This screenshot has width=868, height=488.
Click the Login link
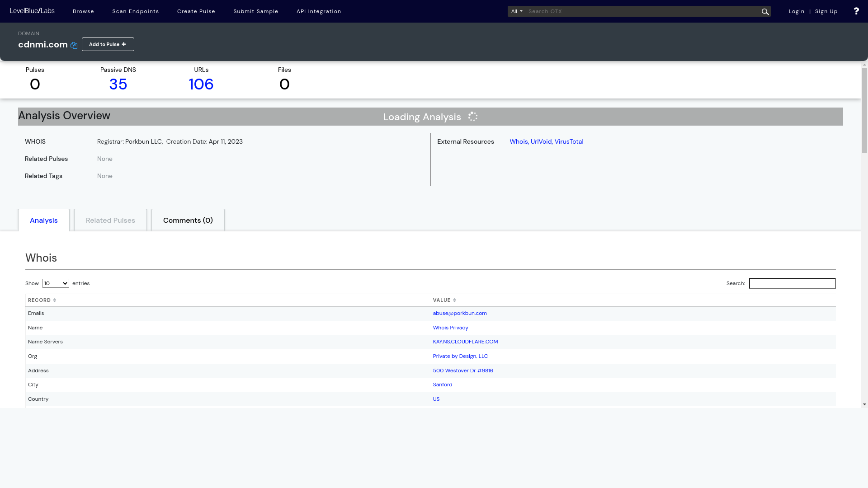pos(797,11)
